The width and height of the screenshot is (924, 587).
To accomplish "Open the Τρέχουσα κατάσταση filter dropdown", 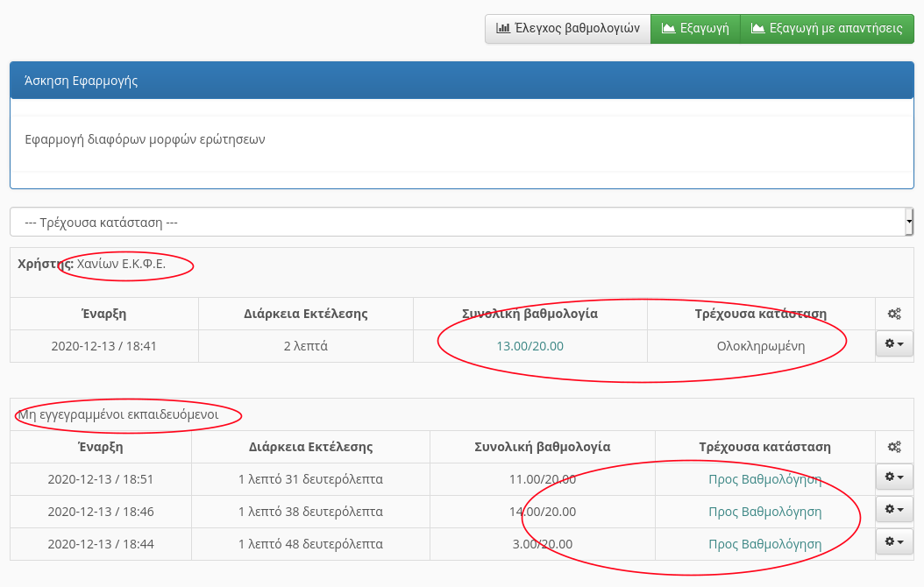I will pyautogui.click(x=461, y=222).
